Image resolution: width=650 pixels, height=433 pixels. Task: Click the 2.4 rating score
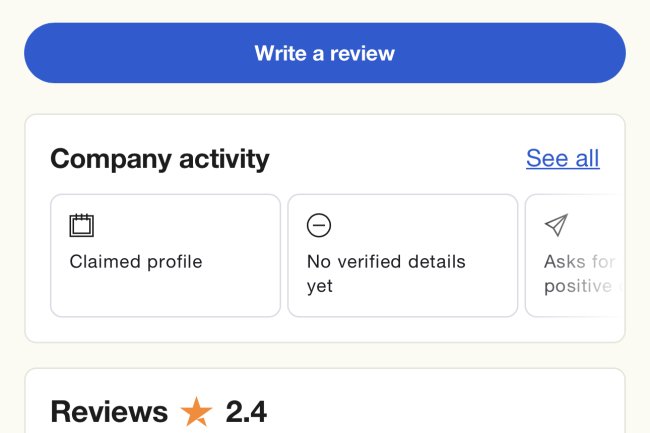(x=246, y=411)
